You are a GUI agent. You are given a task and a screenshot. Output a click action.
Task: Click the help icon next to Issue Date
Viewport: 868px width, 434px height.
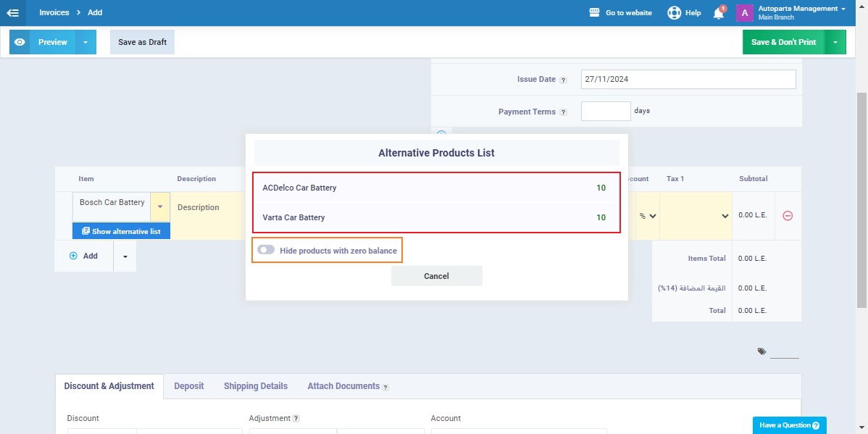point(563,80)
